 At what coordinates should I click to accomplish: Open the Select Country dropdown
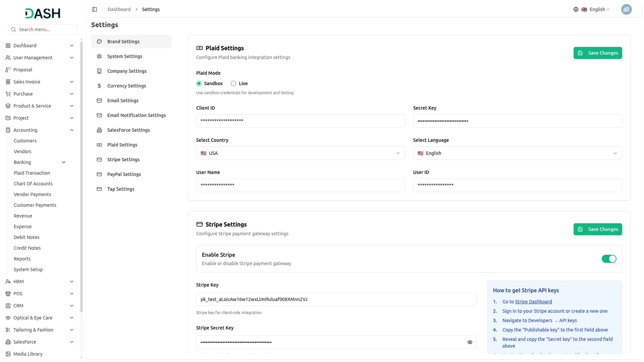pyautogui.click(x=301, y=153)
